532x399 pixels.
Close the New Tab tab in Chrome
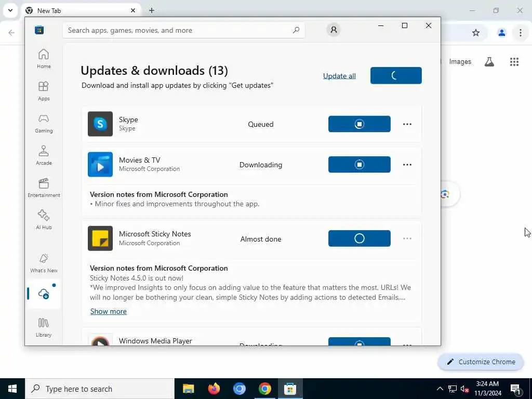tap(133, 10)
